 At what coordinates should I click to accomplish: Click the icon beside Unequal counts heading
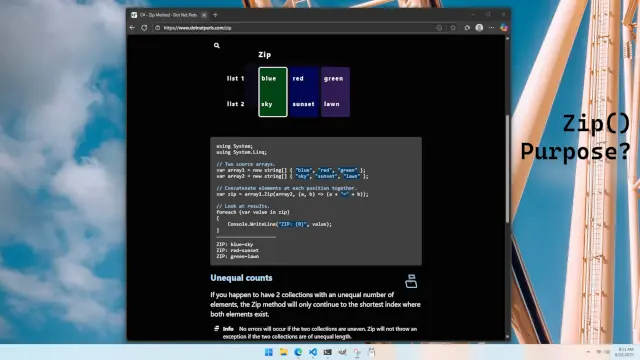(x=411, y=281)
